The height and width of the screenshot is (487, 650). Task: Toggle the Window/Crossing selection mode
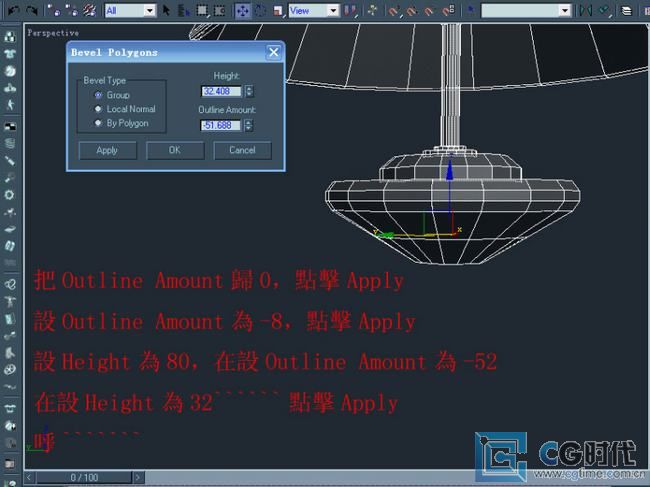pos(220,10)
